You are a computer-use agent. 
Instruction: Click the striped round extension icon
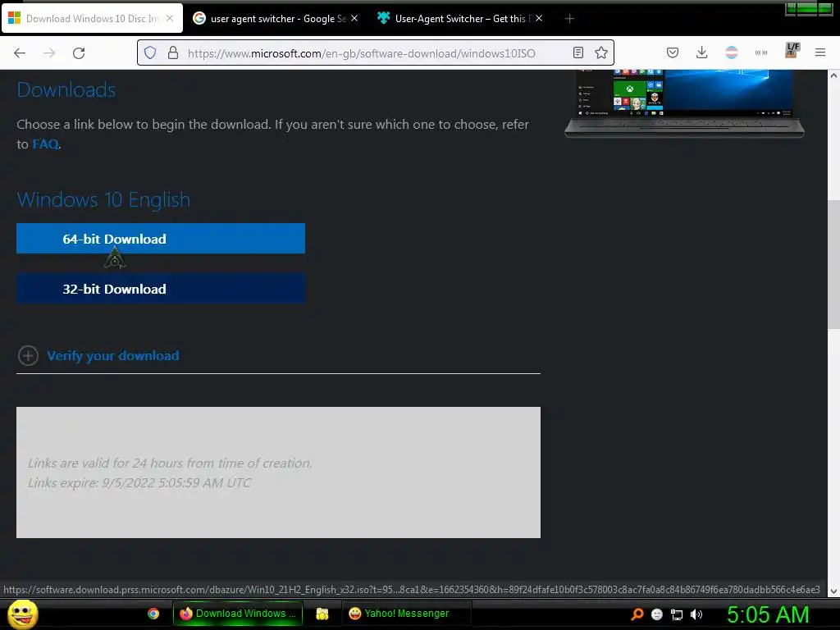click(731, 52)
